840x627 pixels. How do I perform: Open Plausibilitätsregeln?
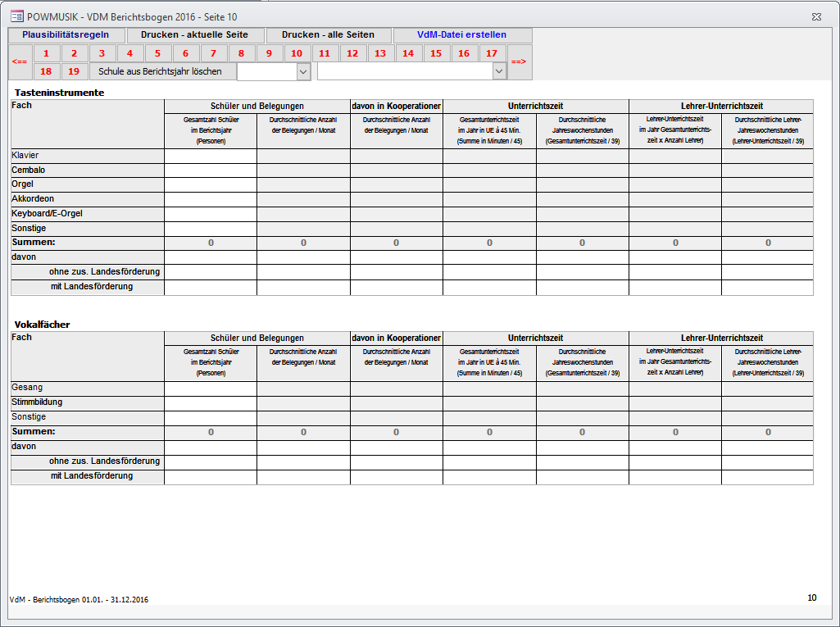click(x=66, y=35)
